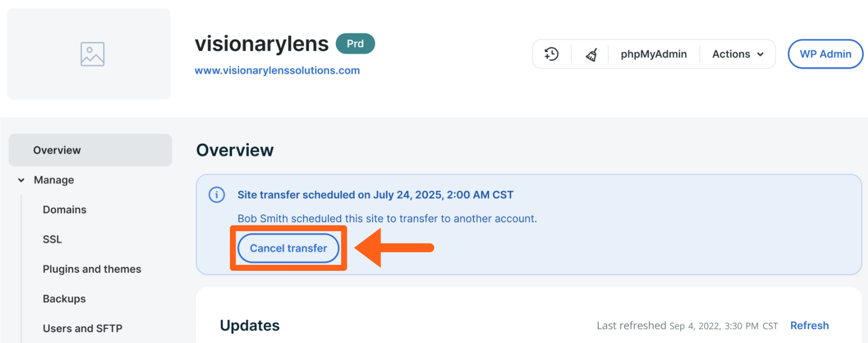This screenshot has width=868, height=343.
Task: Go to Domains in sidebar
Action: click(65, 210)
